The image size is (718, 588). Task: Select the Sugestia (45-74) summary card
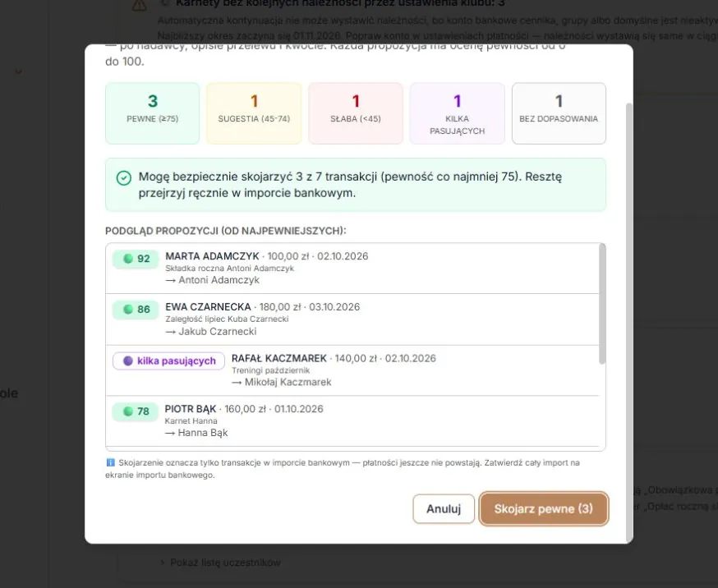254,113
